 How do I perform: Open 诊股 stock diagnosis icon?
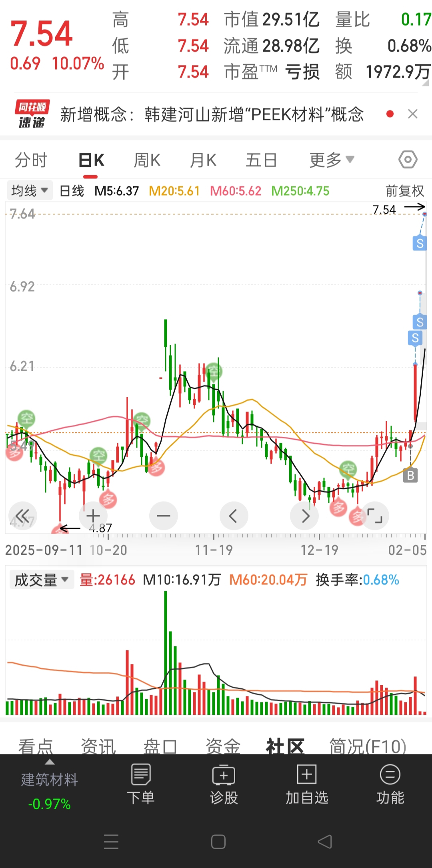tap(224, 784)
